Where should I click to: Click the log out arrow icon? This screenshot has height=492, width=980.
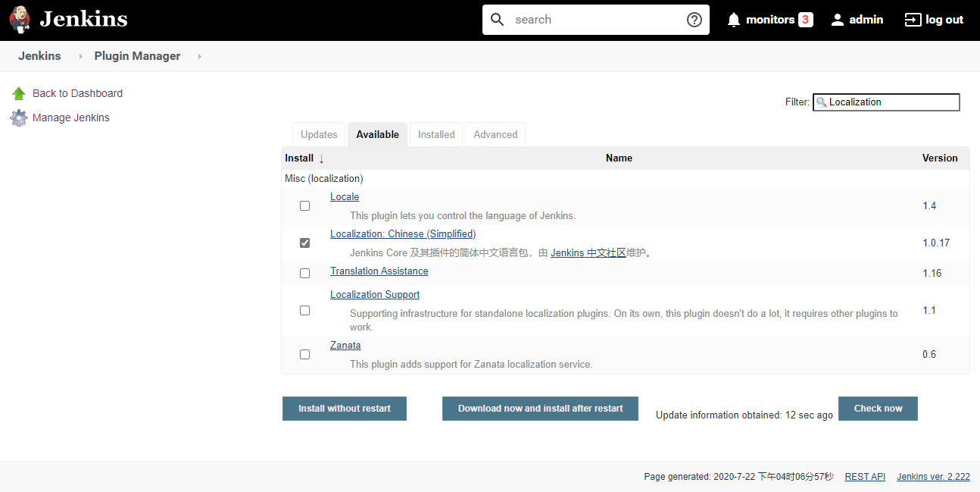(x=913, y=20)
